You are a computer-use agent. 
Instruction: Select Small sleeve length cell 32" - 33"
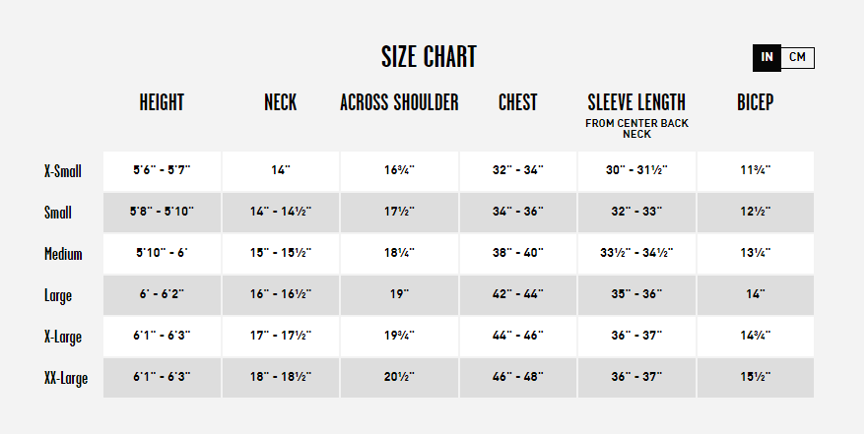click(636, 213)
